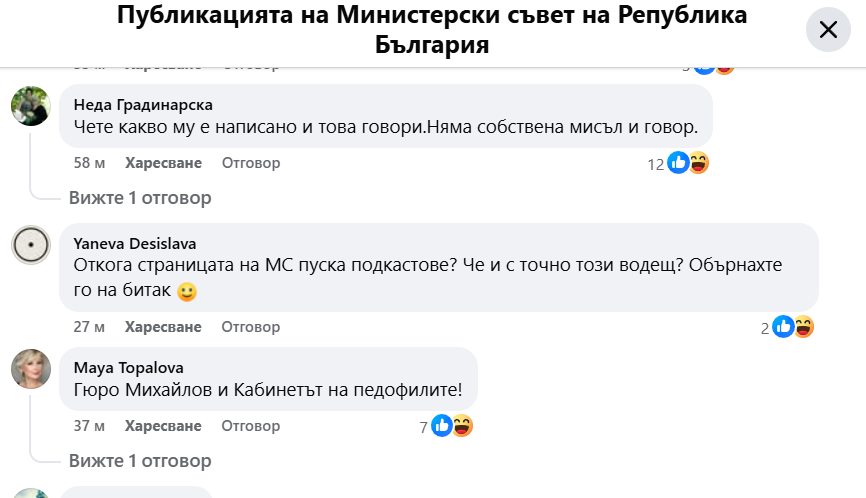Like Неда Градинарска's comment
The width and height of the screenshot is (866, 498).
pyautogui.click(x=163, y=163)
